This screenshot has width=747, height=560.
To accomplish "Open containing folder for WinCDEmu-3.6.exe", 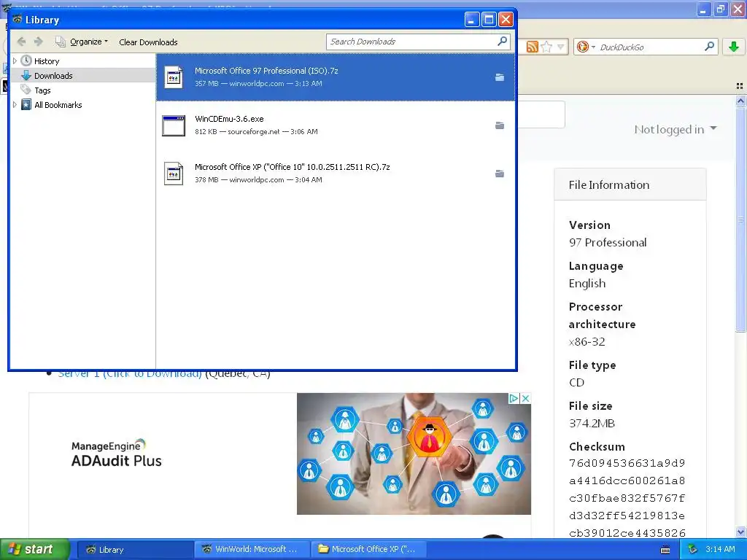I will (x=499, y=125).
